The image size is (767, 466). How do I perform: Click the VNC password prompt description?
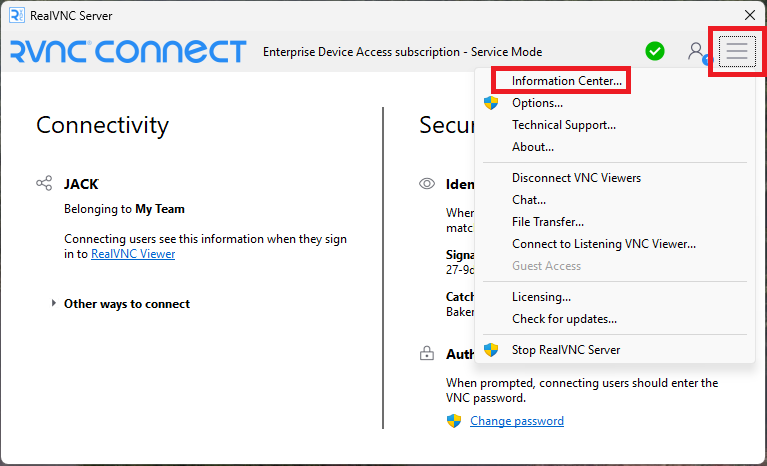point(582,390)
